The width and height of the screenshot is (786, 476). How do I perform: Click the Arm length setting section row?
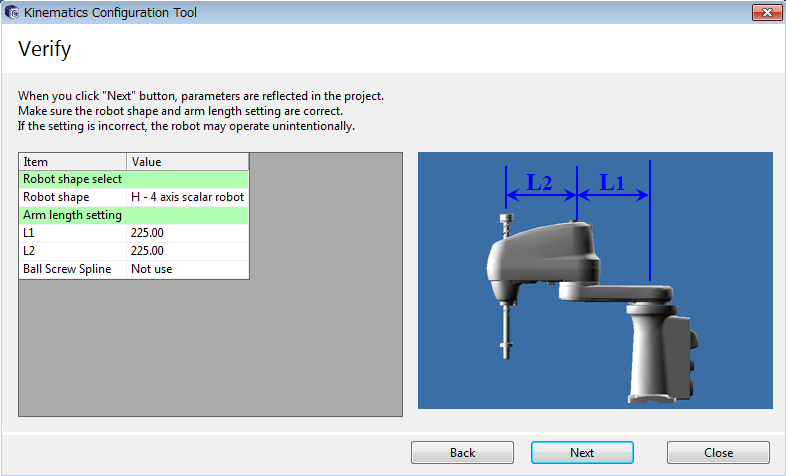(x=133, y=215)
